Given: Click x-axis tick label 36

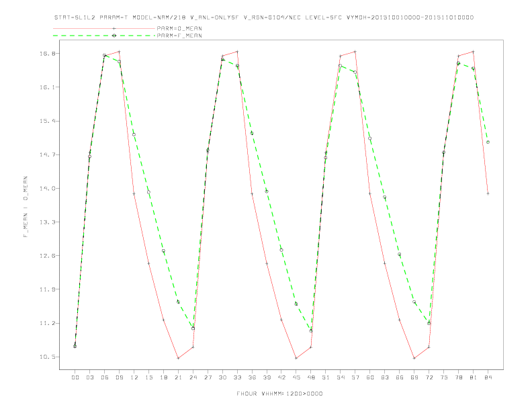Looking at the screenshot, I should click(x=252, y=377).
